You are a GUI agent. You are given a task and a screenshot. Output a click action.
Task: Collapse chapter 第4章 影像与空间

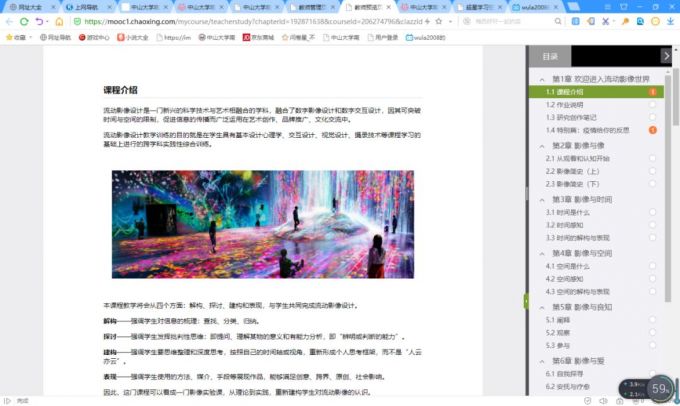pyautogui.click(x=542, y=254)
